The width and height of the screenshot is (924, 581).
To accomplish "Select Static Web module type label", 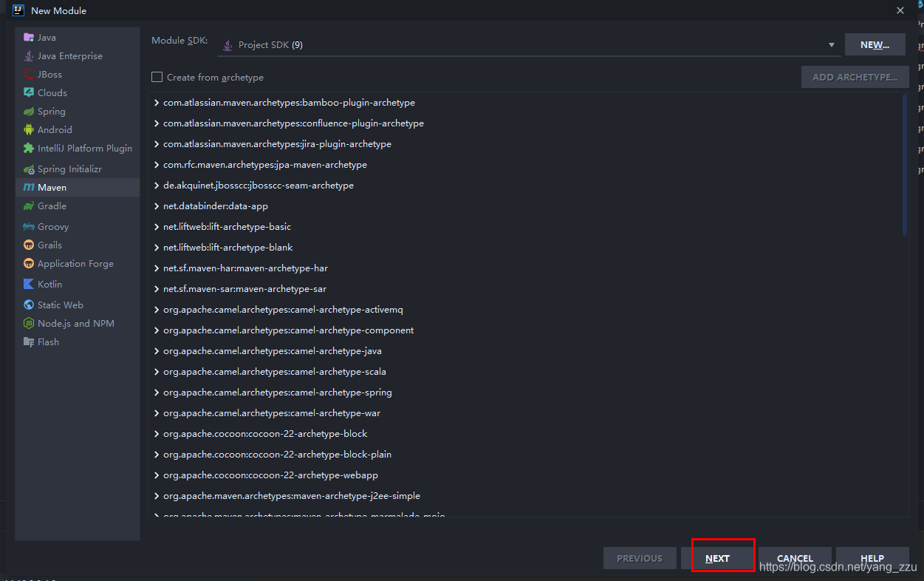I will click(x=61, y=305).
